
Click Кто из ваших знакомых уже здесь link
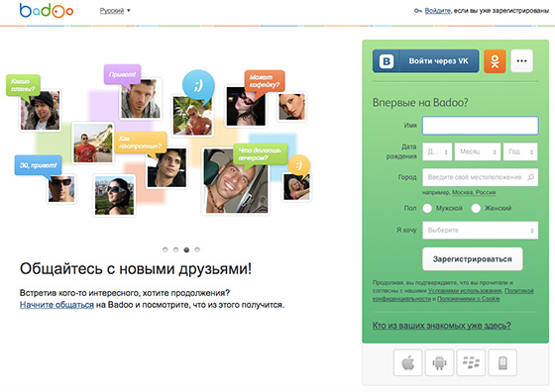click(x=441, y=326)
